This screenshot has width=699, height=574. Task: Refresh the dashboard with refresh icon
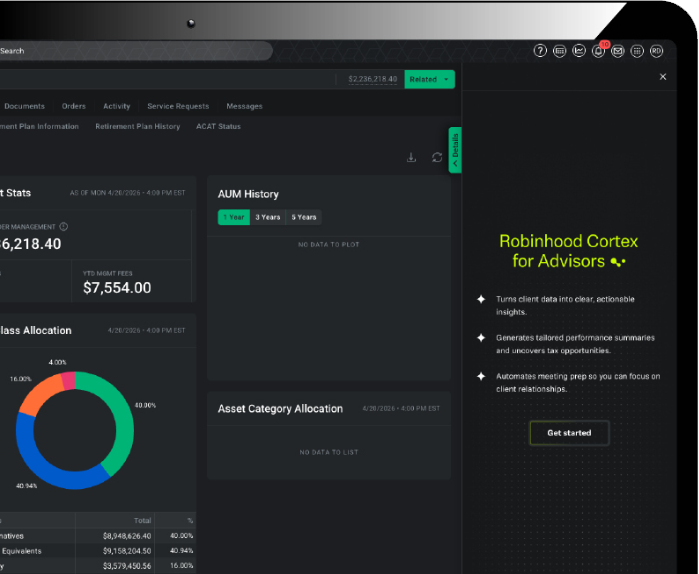pos(437,157)
